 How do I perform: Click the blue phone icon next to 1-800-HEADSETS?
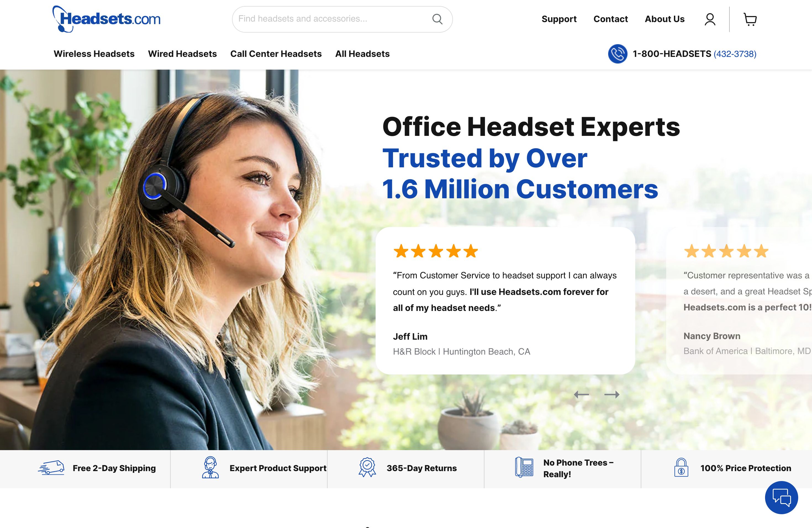[618, 54]
